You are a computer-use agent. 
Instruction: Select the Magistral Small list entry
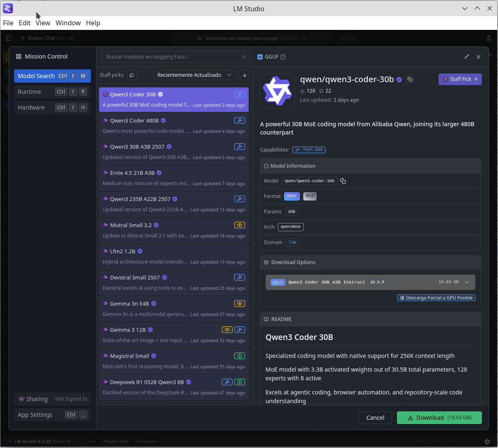(x=174, y=361)
